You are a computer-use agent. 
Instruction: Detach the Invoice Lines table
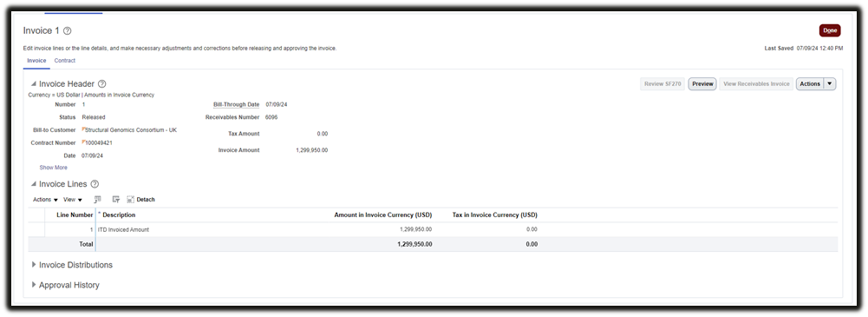pos(141,200)
